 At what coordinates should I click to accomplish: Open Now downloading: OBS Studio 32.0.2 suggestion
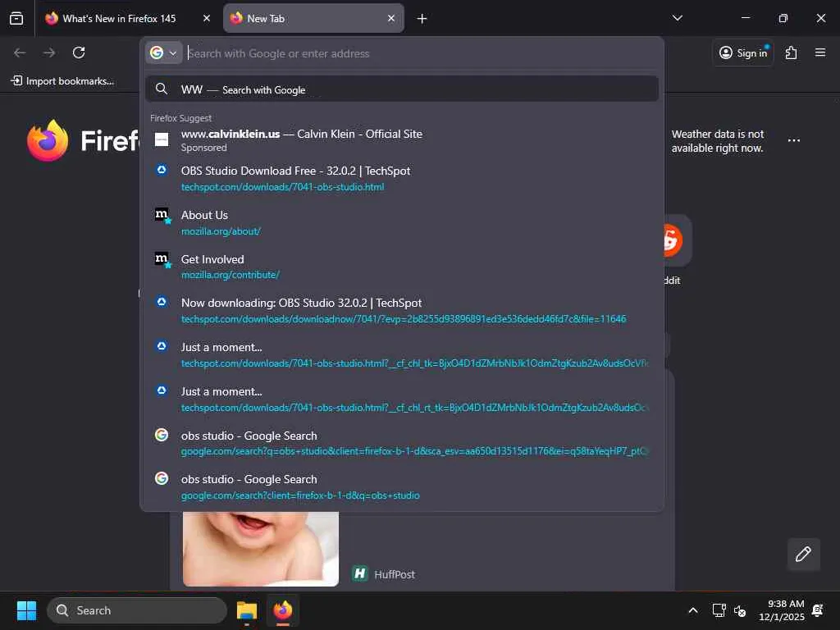click(x=402, y=311)
